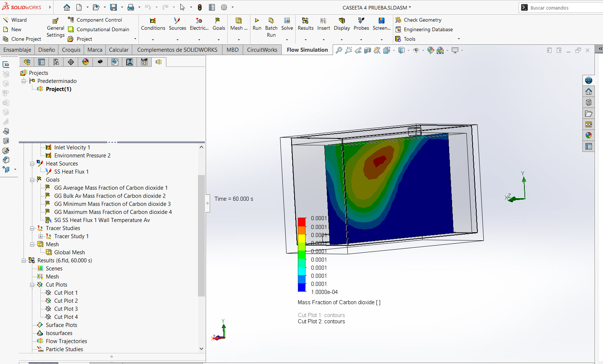
Task: Click the Wizard icon
Action: point(6,20)
